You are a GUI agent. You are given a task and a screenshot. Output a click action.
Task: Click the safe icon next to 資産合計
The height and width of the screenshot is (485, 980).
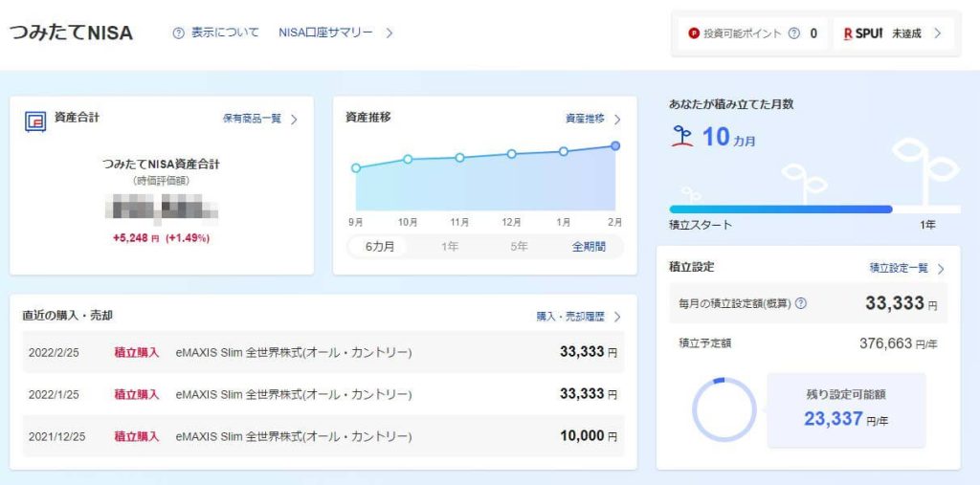[35, 121]
